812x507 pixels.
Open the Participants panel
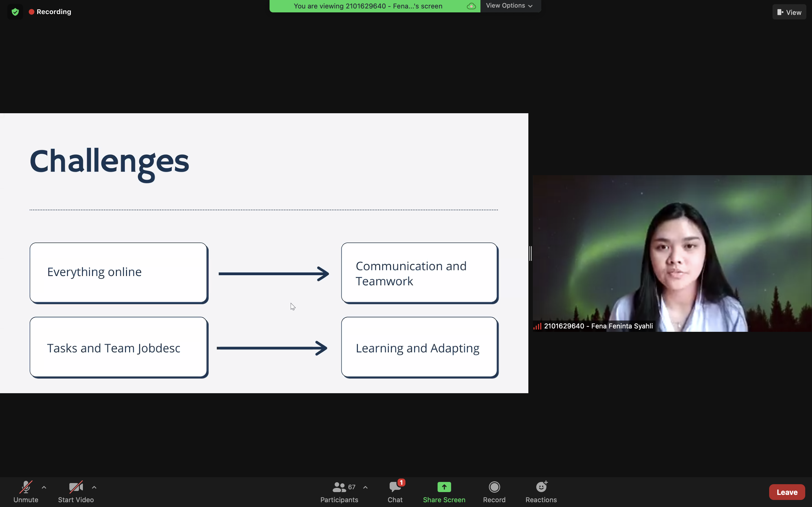tap(339, 492)
